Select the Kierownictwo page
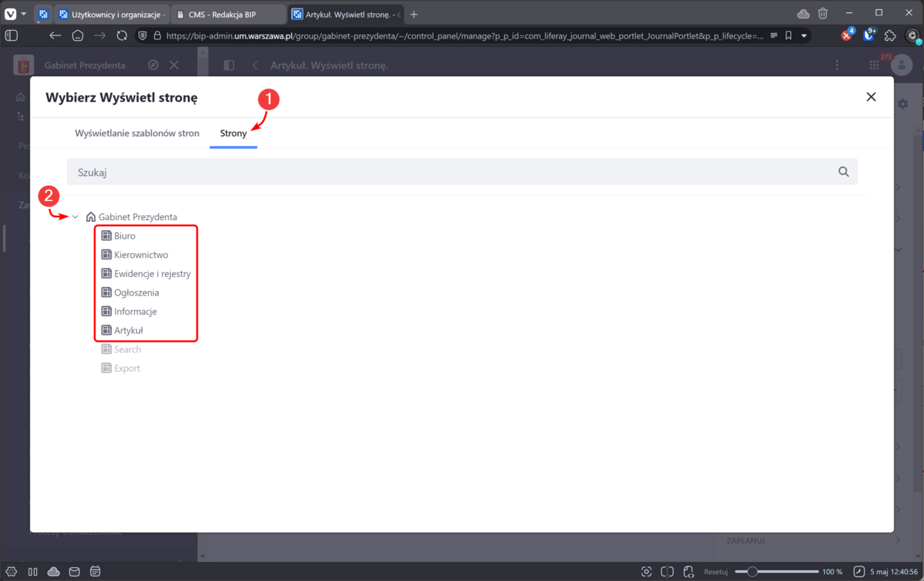Screen dimensions: 924x581 [141, 255]
